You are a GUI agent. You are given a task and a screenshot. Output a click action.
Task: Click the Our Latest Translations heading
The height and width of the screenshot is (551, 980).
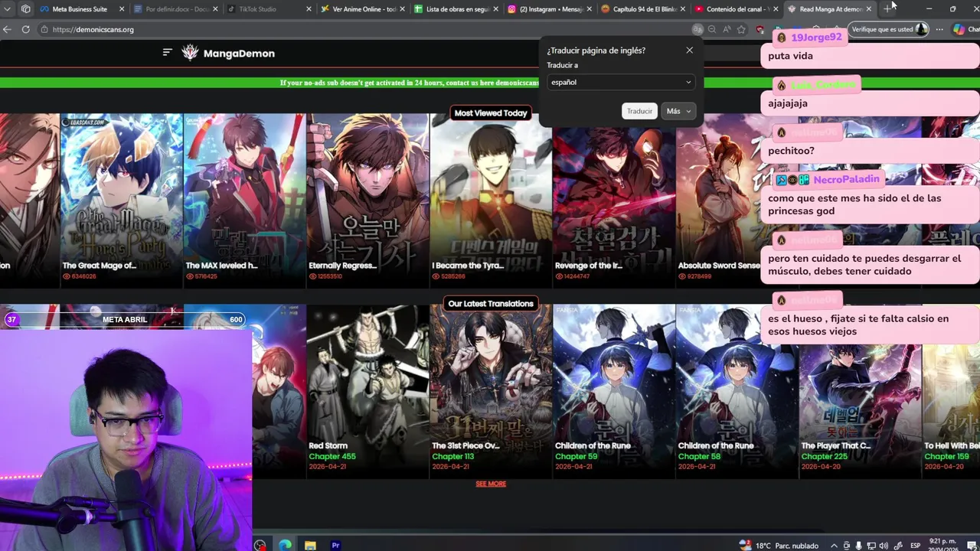tap(491, 304)
